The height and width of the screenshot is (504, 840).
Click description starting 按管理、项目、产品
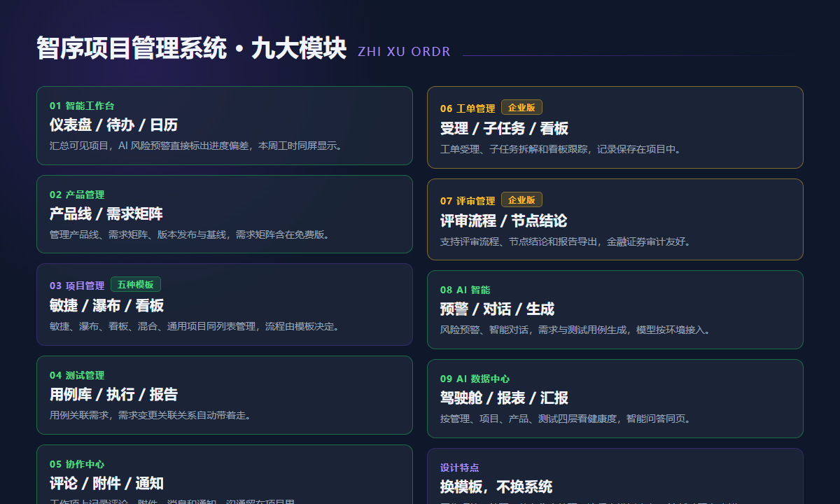[566, 419]
